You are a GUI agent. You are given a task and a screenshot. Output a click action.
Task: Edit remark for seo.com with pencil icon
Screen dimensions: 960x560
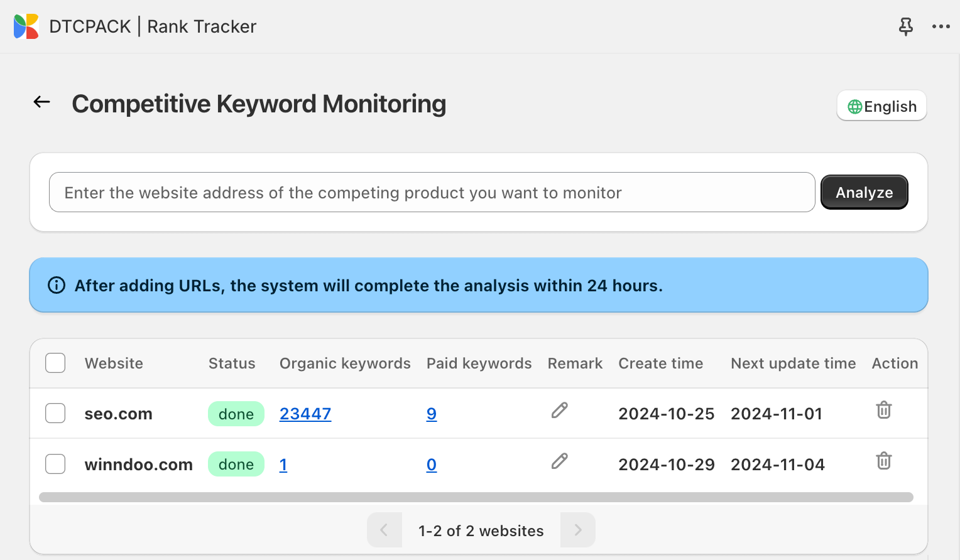(x=559, y=411)
